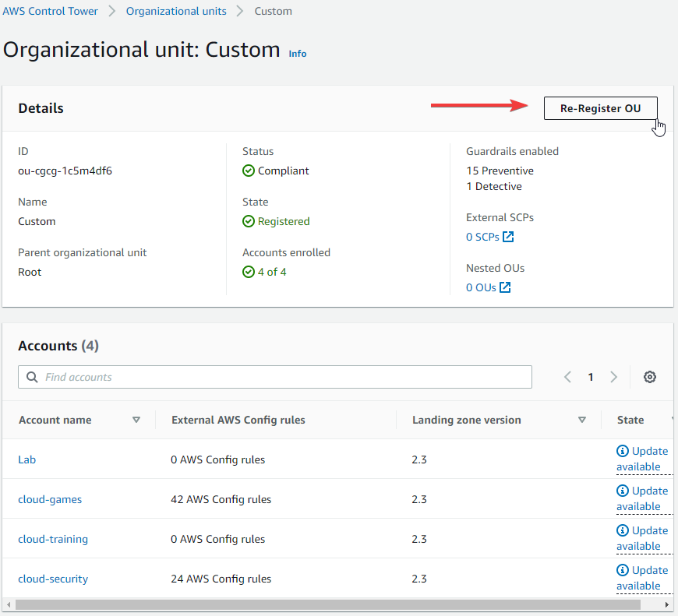Click external link icon next to 0 OUs
The image size is (678, 616).
click(x=505, y=287)
